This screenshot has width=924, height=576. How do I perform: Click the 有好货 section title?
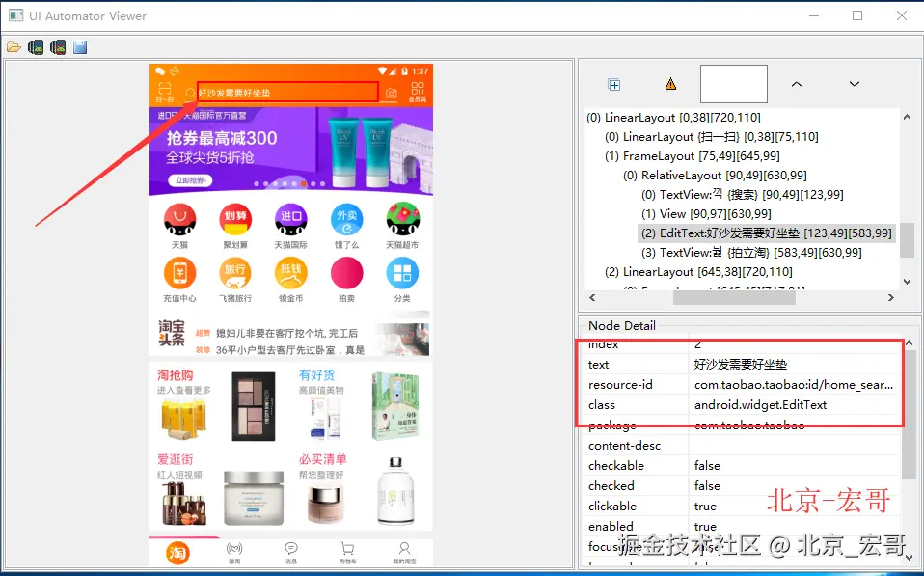tap(316, 375)
